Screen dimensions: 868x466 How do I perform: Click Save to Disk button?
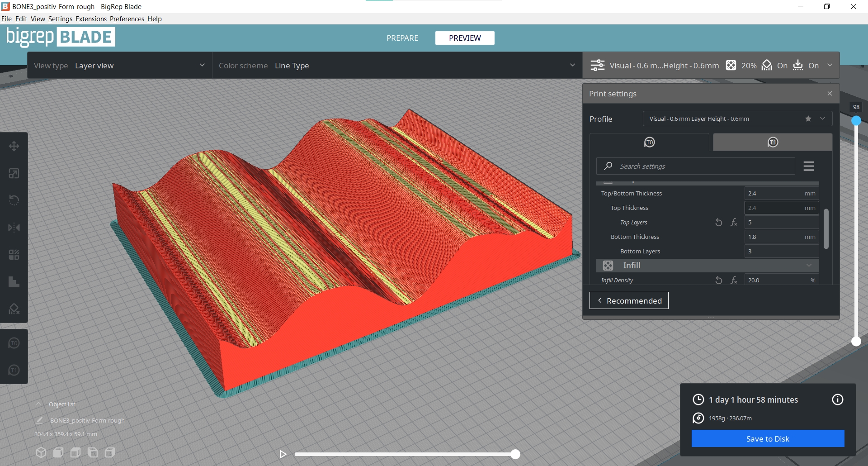coord(767,439)
